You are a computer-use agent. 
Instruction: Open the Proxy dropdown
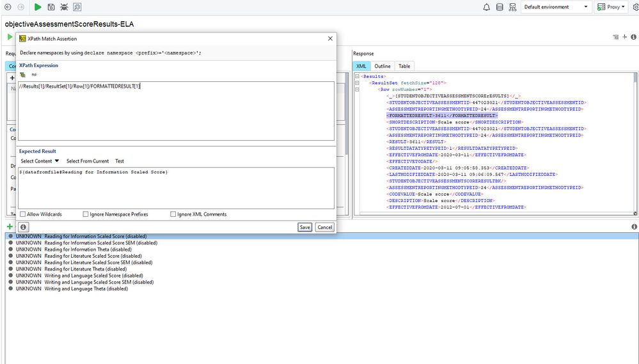click(610, 7)
